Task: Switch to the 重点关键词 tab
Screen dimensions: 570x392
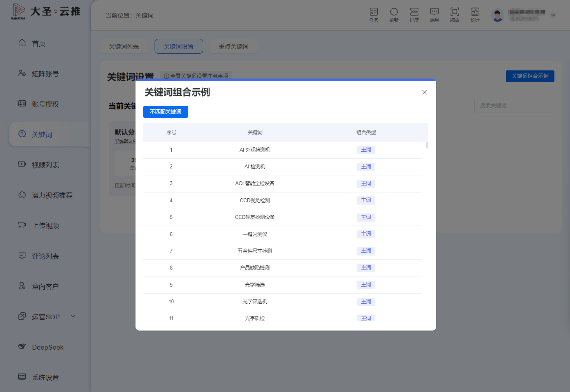Action: click(233, 46)
